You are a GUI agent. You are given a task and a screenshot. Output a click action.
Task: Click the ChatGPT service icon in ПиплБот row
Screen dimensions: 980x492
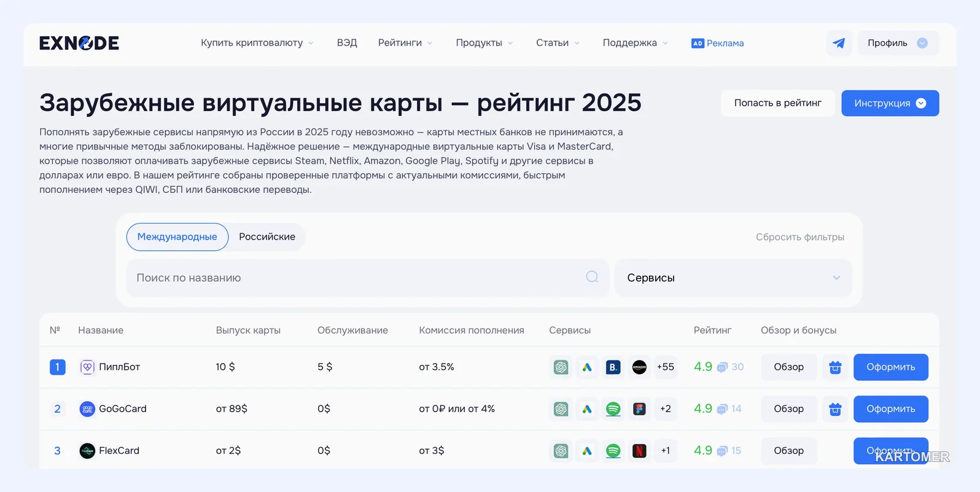[561, 367]
